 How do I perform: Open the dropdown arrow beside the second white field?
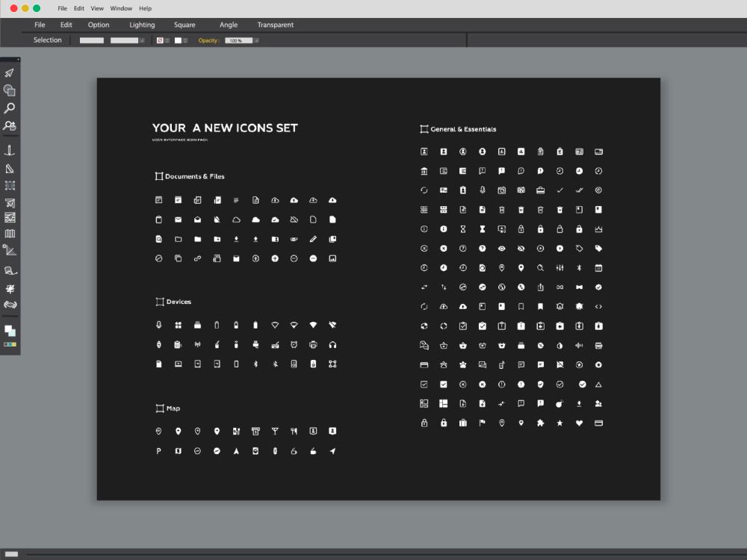pos(142,40)
